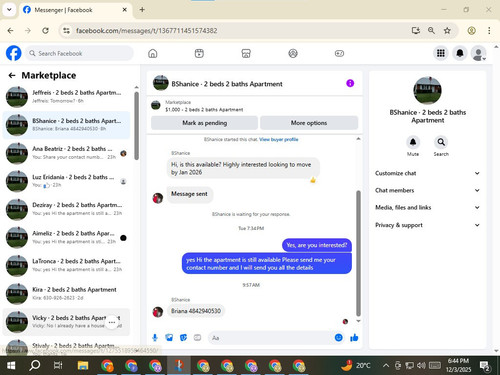Image resolution: width=500 pixels, height=375 pixels.
Task: Click the browser address bar URL
Action: [147, 31]
